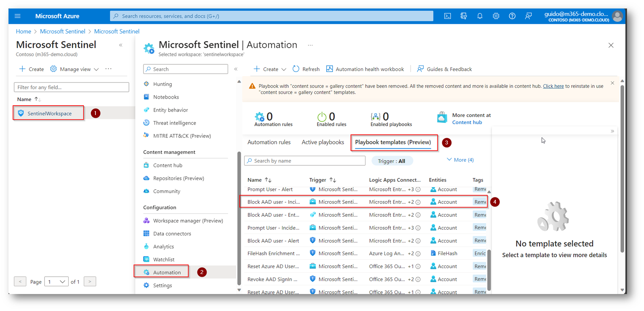
Task: Click the Repositories cloud icon
Action: pos(146,178)
